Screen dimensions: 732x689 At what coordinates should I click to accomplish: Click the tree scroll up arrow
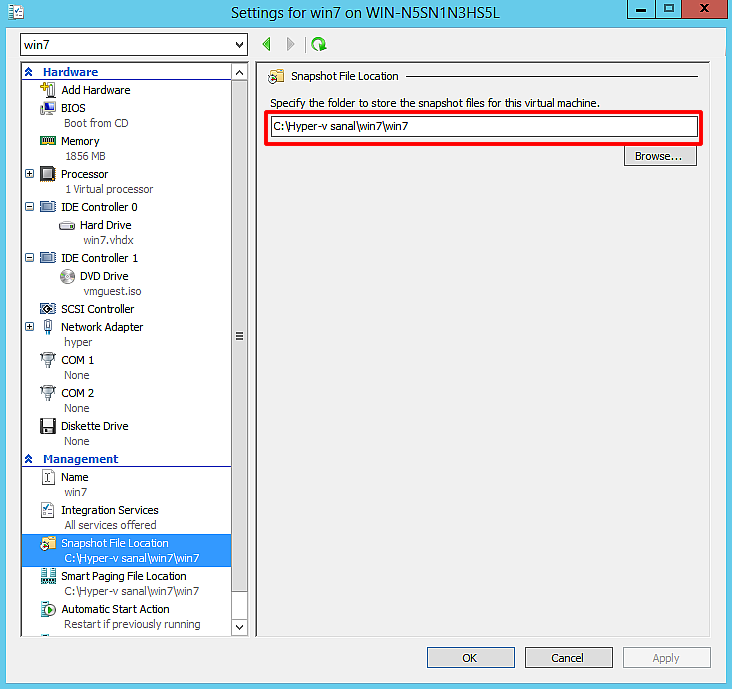239,72
